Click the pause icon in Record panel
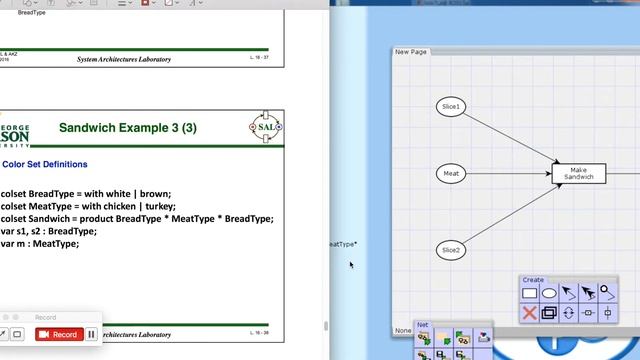The width and height of the screenshot is (640, 360). pyautogui.click(x=91, y=334)
